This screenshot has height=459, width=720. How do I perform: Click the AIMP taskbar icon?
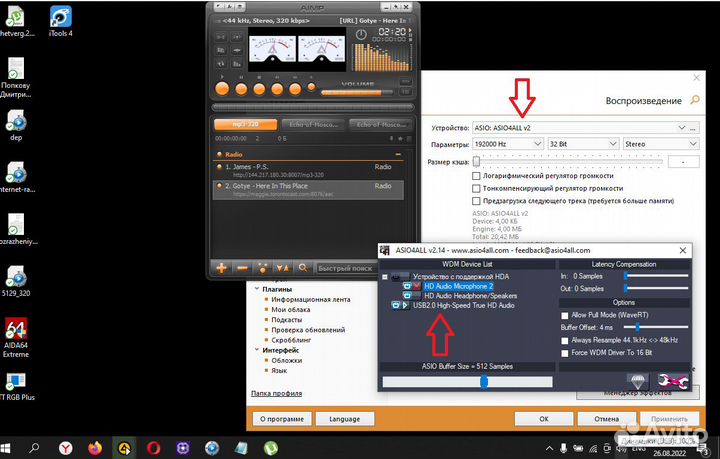coord(124,448)
